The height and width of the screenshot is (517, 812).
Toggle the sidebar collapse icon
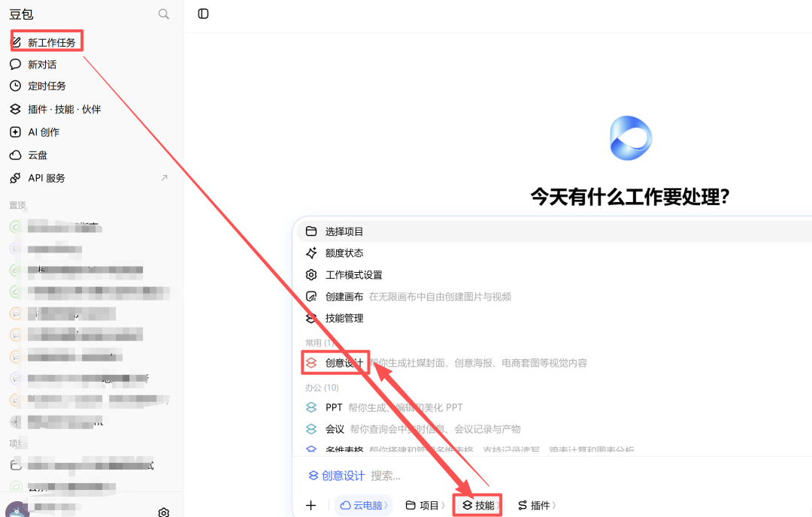[x=203, y=14]
